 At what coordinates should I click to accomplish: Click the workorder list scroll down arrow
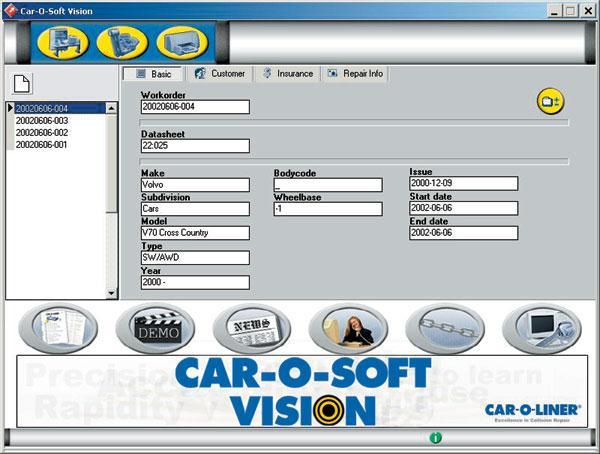(x=111, y=293)
